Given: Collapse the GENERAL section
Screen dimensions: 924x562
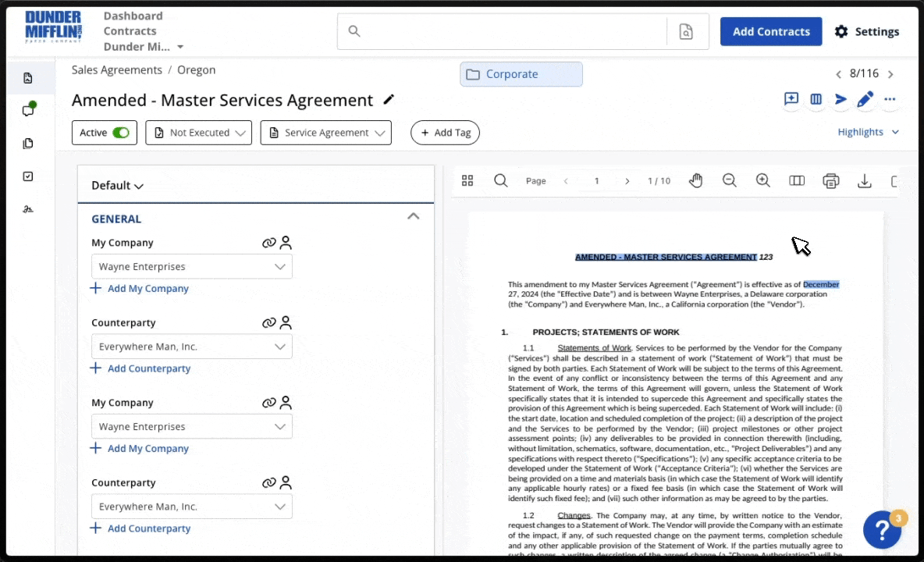Looking at the screenshot, I should click(414, 216).
